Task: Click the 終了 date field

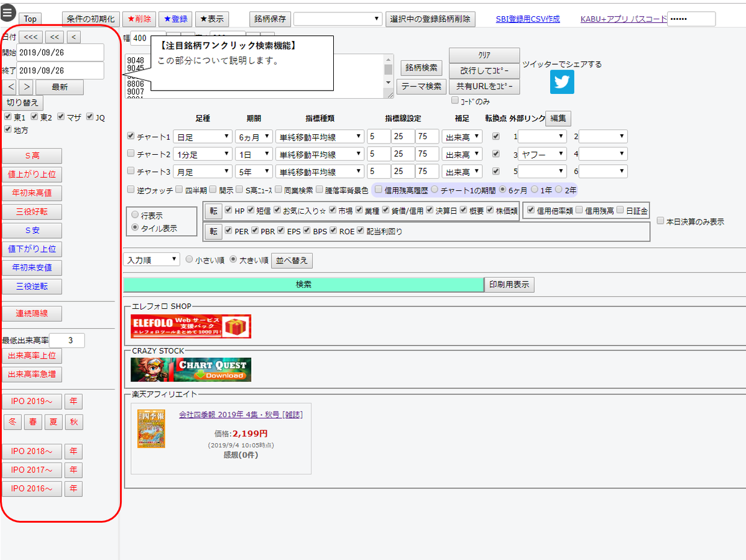Action: tap(60, 71)
